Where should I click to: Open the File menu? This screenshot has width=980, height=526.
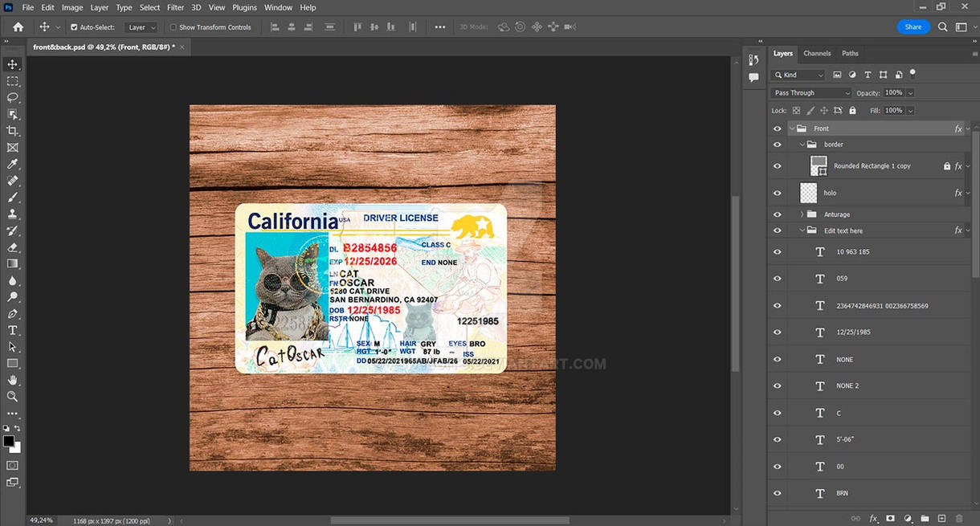(x=28, y=7)
